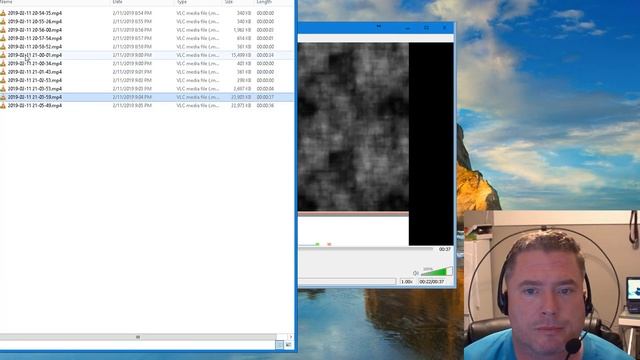Select file 2019-02-11 20-54-35.mp4
The image size is (640, 360).
point(35,13)
